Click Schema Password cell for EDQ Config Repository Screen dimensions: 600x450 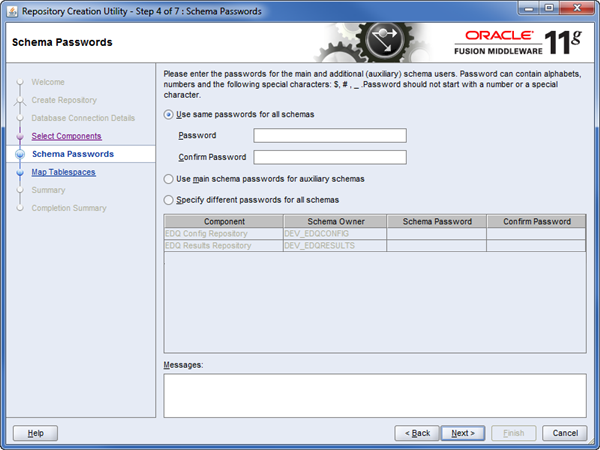pos(437,233)
